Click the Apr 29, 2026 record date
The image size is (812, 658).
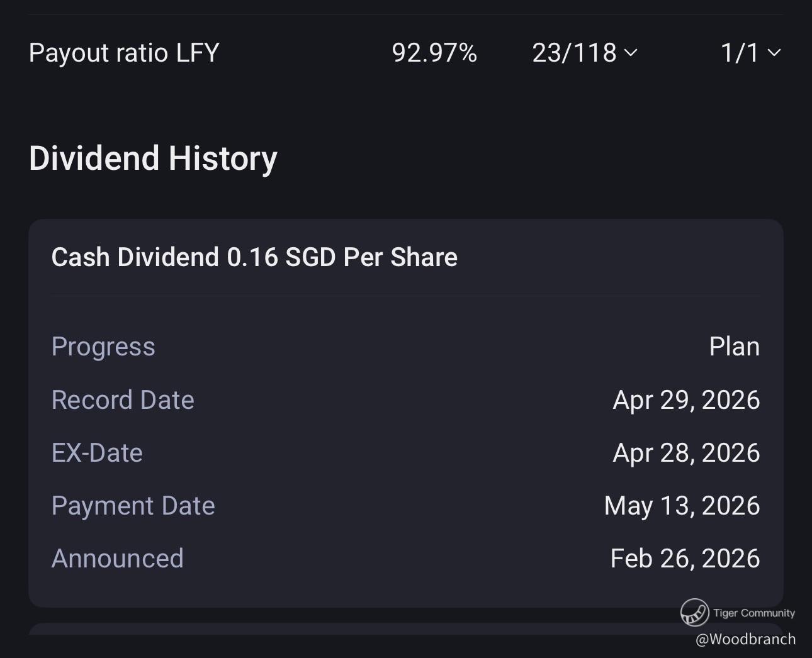tap(686, 400)
